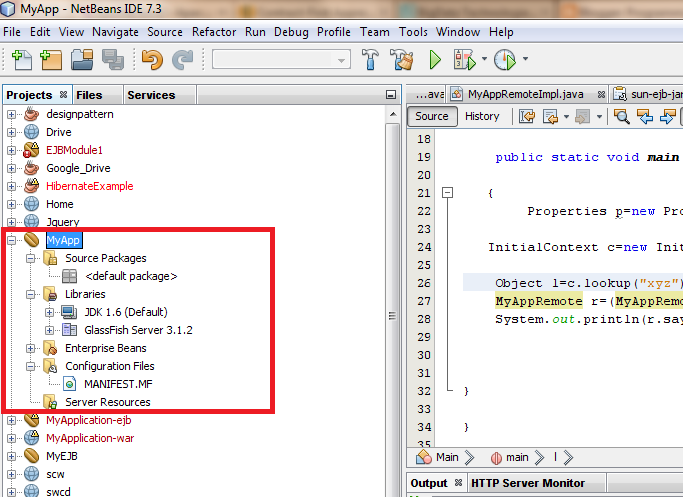Minimize the Projects window group
This screenshot has height=497, width=683.
391,95
